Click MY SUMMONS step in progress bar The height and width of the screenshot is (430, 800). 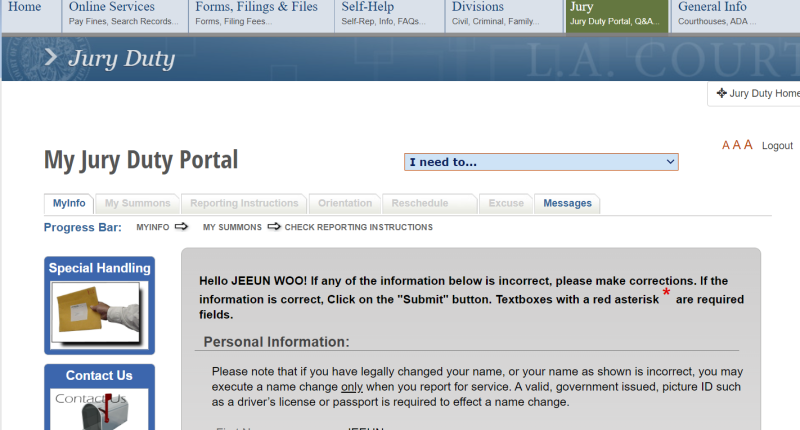(x=232, y=227)
